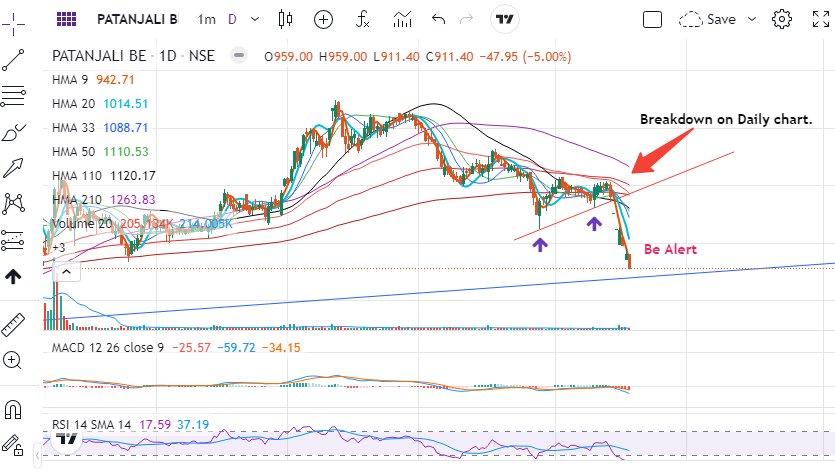Viewport: 835px width, 469px height.
Task: Select the HMA 110 indicator label
Action: coord(77,176)
